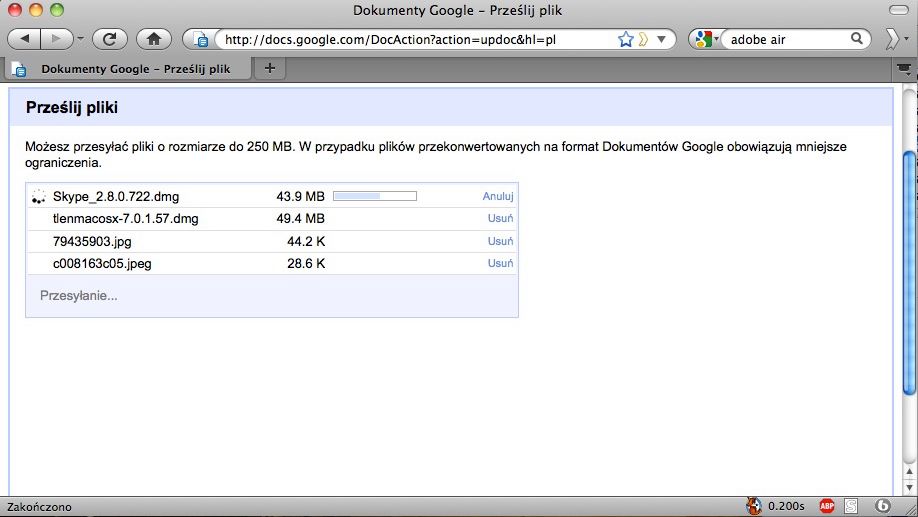Click the 'Prześlij pliki' heading
918x517 pixels.
pyautogui.click(x=72, y=108)
